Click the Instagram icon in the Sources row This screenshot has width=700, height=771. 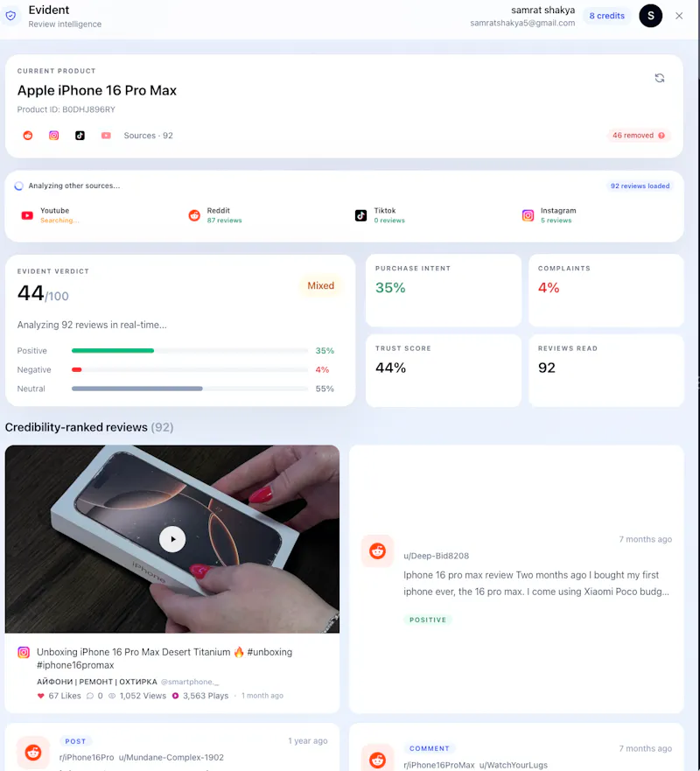pos(54,136)
